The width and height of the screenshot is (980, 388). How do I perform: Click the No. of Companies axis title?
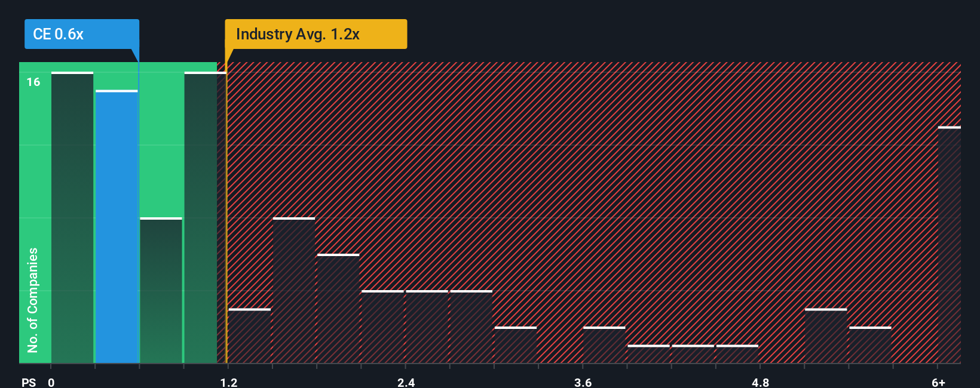(33, 300)
